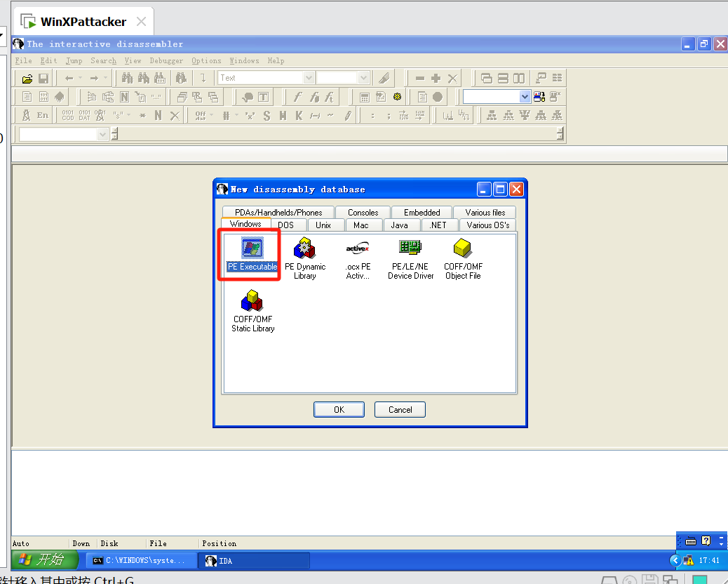
Task: Click the network warning tray icon
Action: 688,560
